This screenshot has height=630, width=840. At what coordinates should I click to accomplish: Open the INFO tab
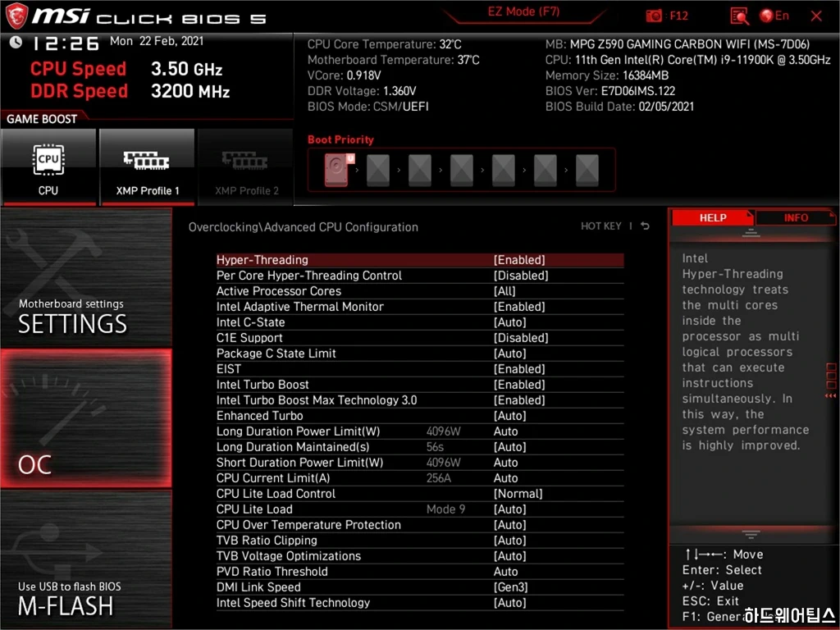pyautogui.click(x=796, y=217)
